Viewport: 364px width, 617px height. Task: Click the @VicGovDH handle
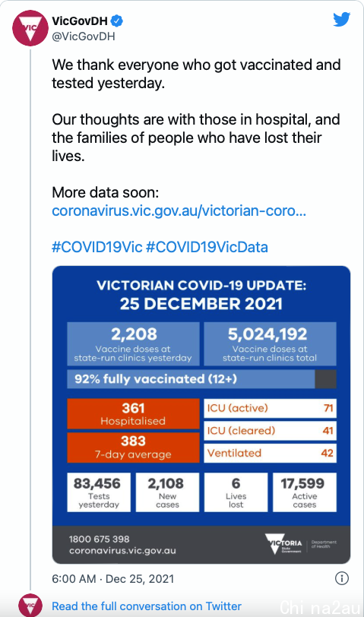tap(84, 36)
